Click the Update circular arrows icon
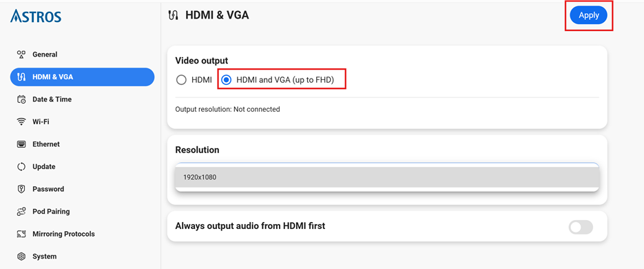 [x=21, y=167]
